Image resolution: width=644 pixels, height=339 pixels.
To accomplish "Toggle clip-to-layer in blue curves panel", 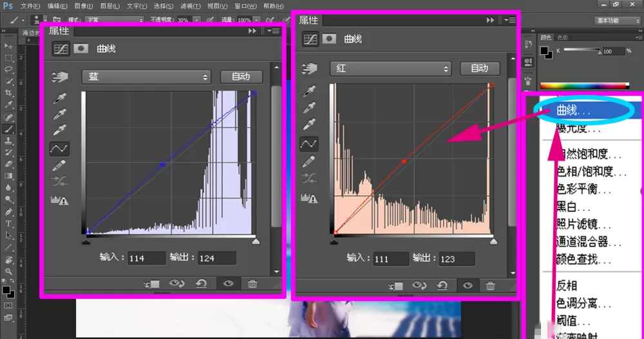I will coord(151,284).
